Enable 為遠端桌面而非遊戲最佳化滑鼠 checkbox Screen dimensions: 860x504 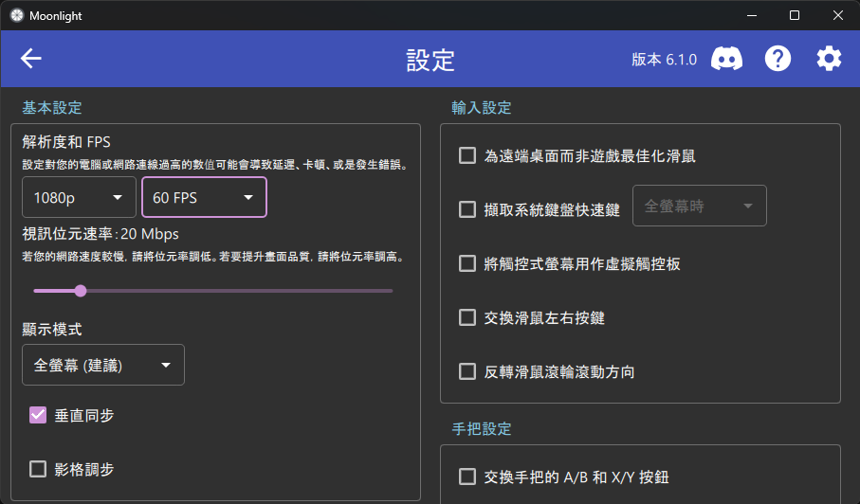coord(467,155)
